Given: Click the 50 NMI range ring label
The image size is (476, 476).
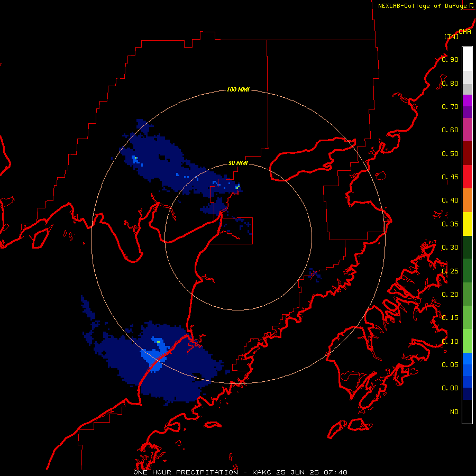Looking at the screenshot, I should [x=238, y=163].
